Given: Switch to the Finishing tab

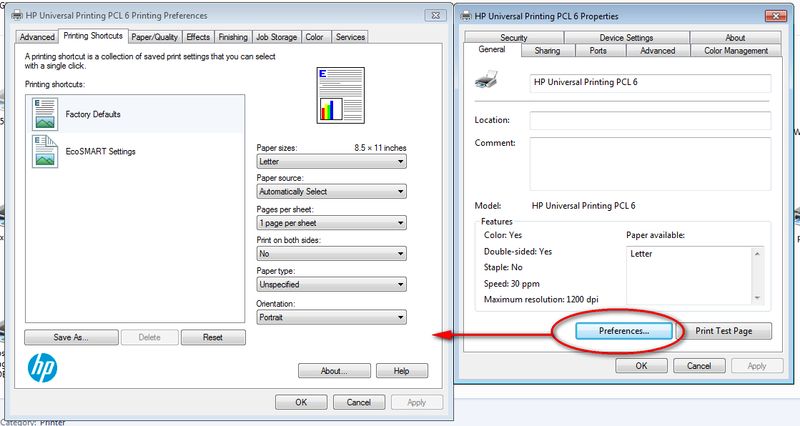Looking at the screenshot, I should click(233, 37).
